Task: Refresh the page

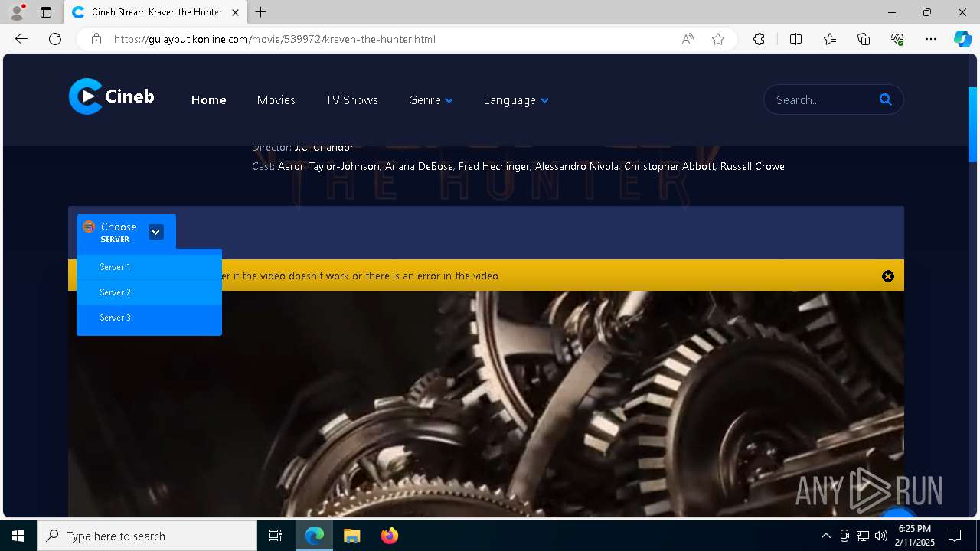Action: 55,39
